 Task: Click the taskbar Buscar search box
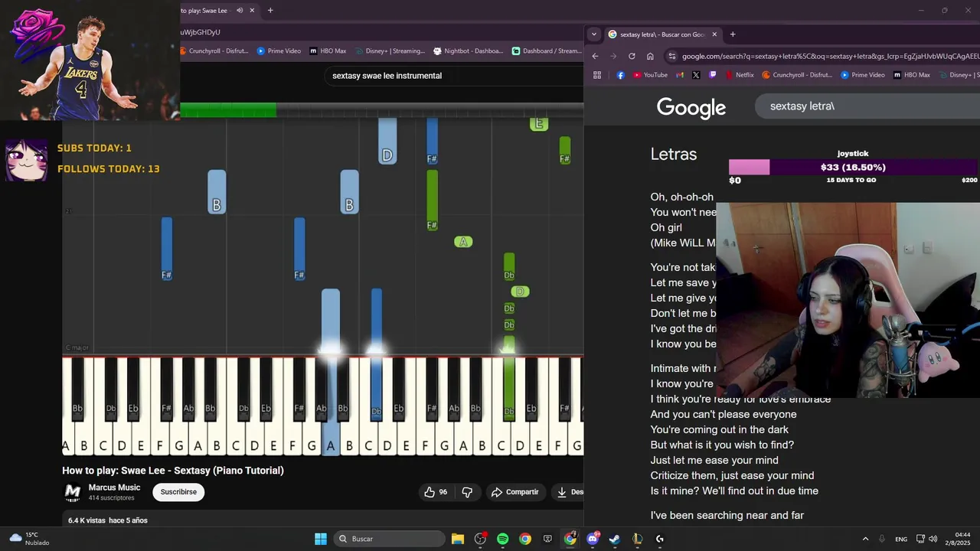(390, 539)
